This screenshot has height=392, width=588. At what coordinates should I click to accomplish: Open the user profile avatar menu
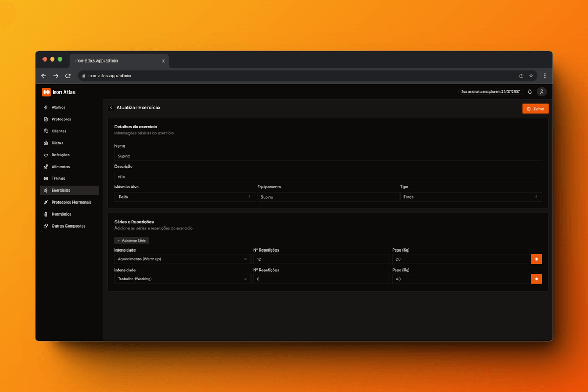click(x=542, y=92)
